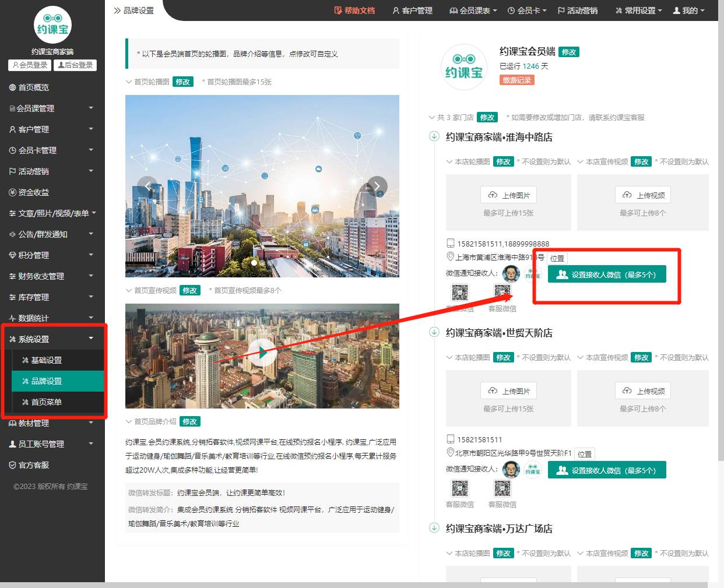The image size is (724, 588).
Task: Expand 公告/群发通知 sidebar menu
Action: point(52,234)
